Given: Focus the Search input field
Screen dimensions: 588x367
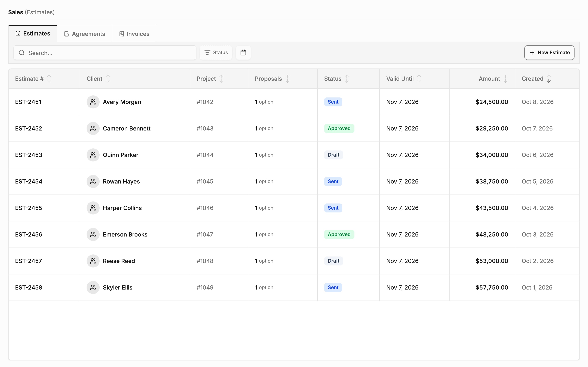Looking at the screenshot, I should [105, 53].
